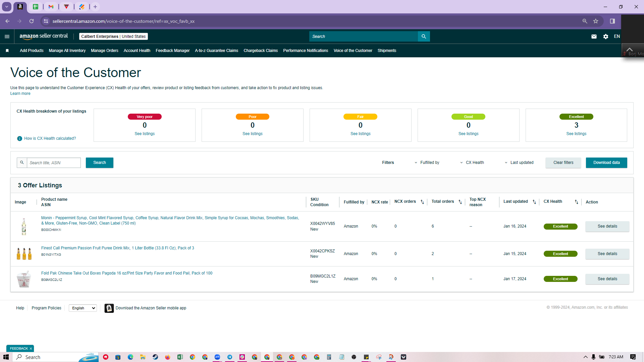Open Excel from the taskbar

pos(180,357)
